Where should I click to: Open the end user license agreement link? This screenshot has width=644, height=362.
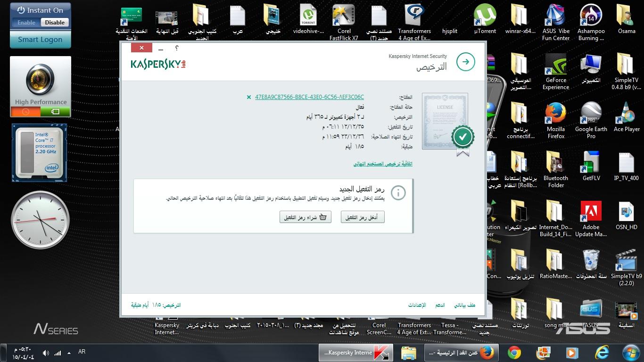(383, 164)
